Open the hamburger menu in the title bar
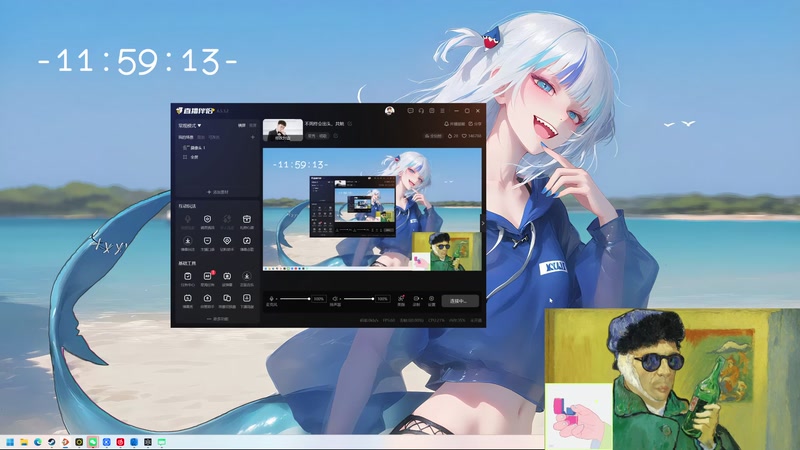 click(x=442, y=111)
